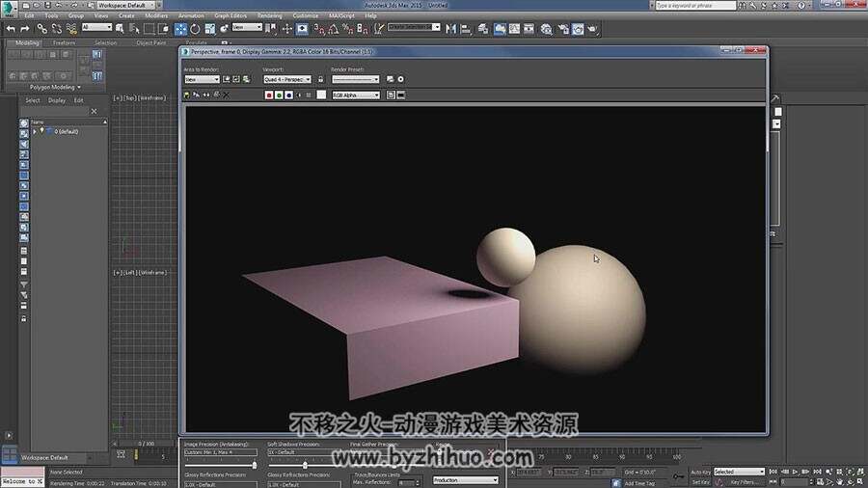Toggle the 3D Snaps button
The width and height of the screenshot is (868, 488).
tap(319, 29)
